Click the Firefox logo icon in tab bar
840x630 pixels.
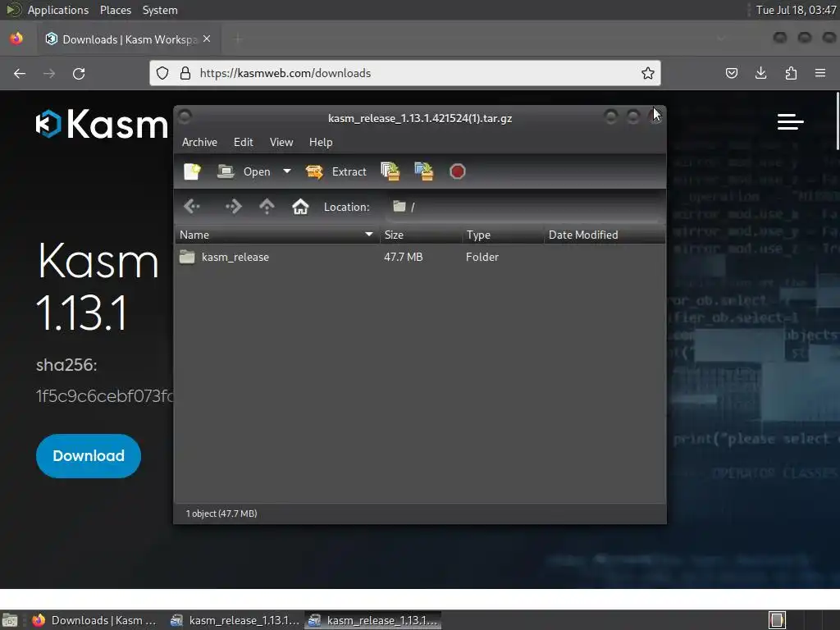point(16,39)
